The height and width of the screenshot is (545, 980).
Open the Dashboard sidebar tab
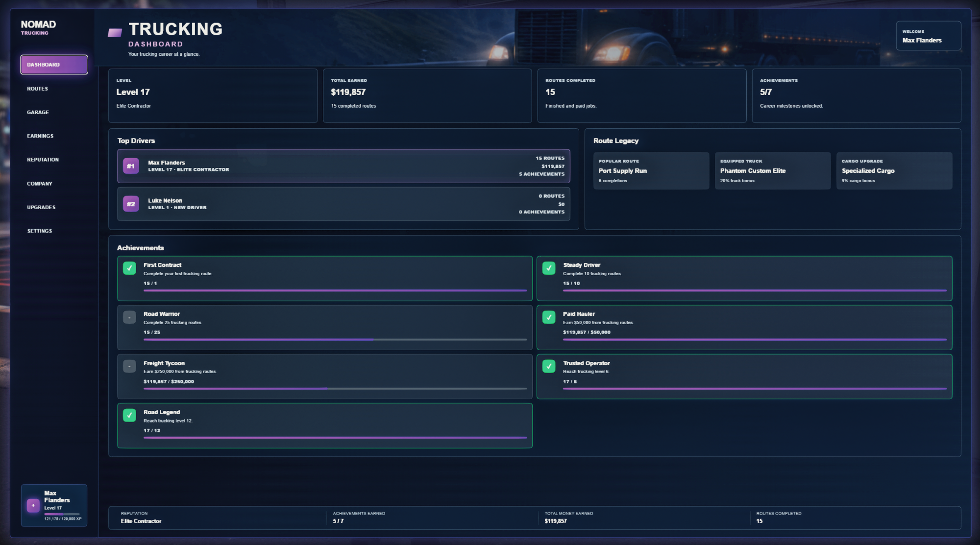coord(54,65)
